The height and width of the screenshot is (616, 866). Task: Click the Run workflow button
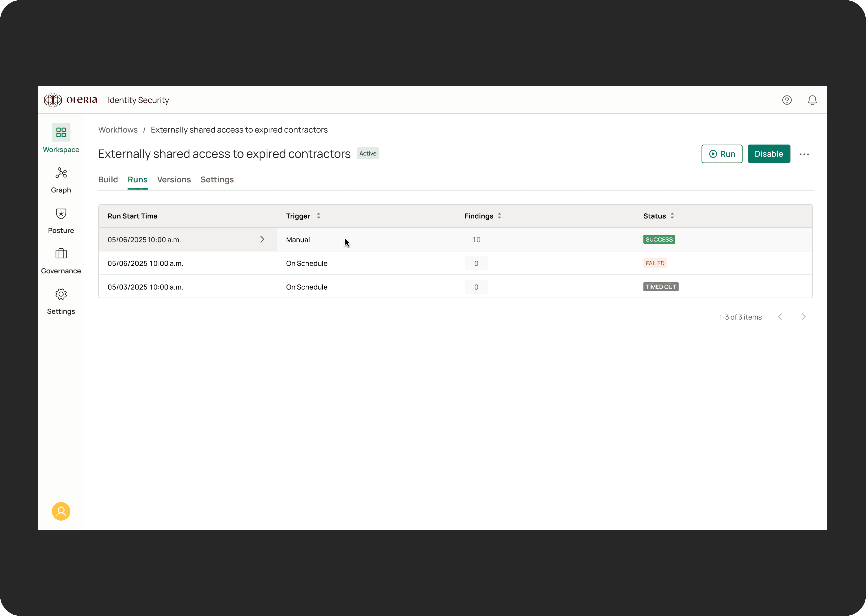[721, 154]
